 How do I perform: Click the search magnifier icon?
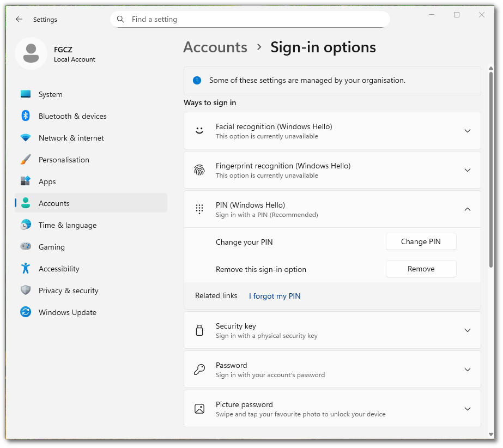120,19
